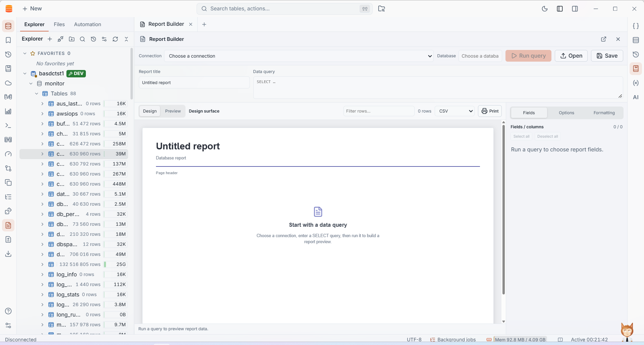Toggle right sidebar panel layout icon
The image size is (644, 345).
pos(575,9)
